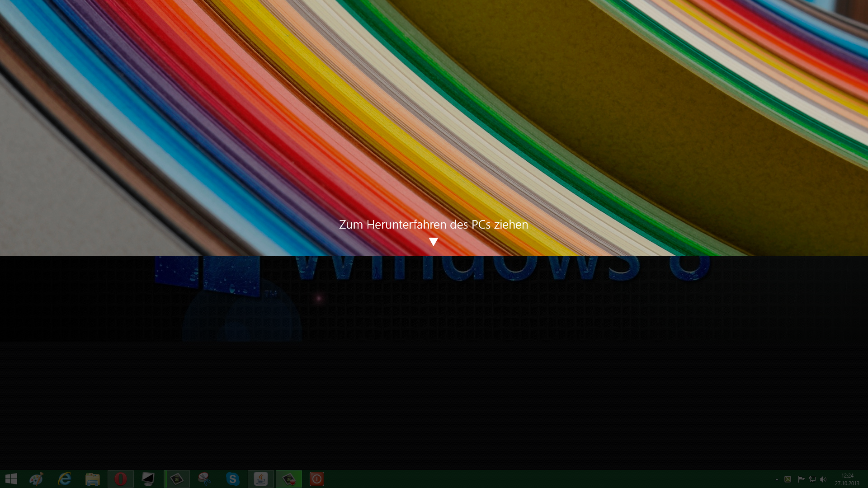Open the volume speaker tray icon
Image resolution: width=868 pixels, height=488 pixels.
point(823,479)
